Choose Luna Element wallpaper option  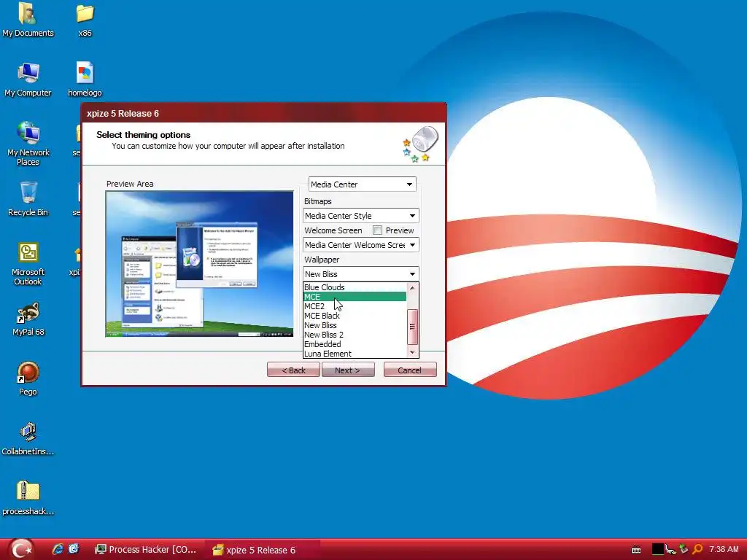[355, 354]
